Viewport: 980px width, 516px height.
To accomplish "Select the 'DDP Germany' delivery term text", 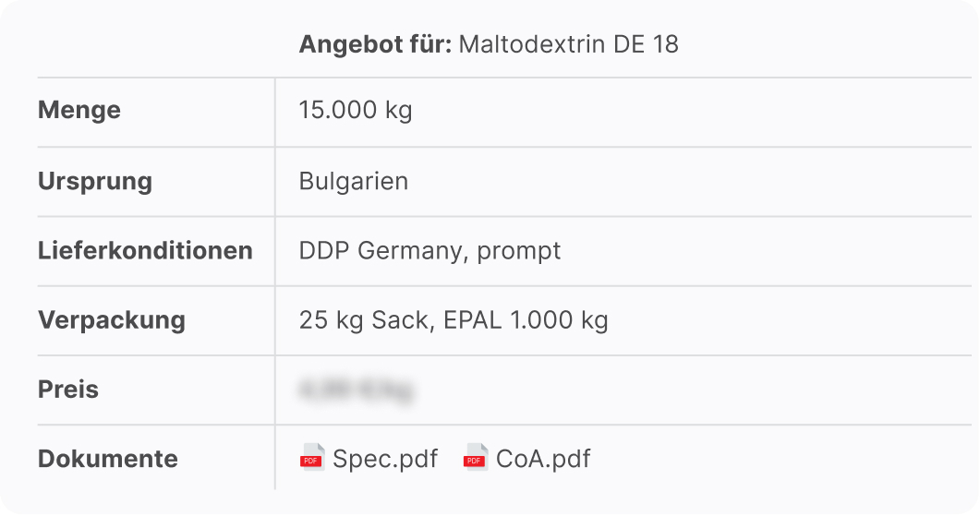I will point(383,251).
